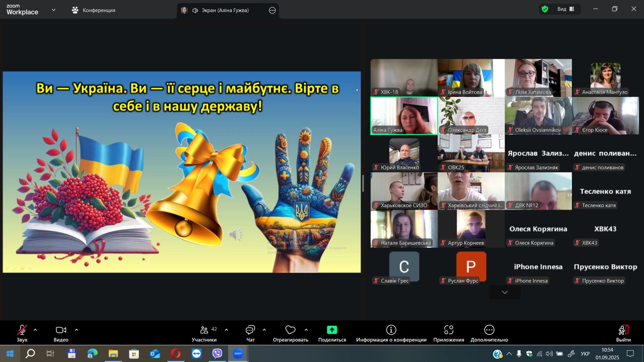Click the green Поделиться share screen icon
Image resolution: width=644 pixels, height=362 pixels.
332,330
